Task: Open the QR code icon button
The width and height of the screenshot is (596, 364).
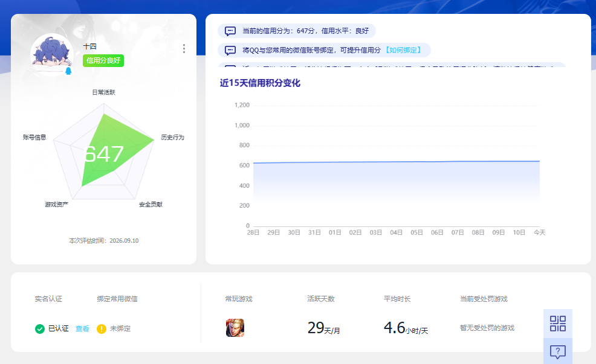Action: coord(557,324)
